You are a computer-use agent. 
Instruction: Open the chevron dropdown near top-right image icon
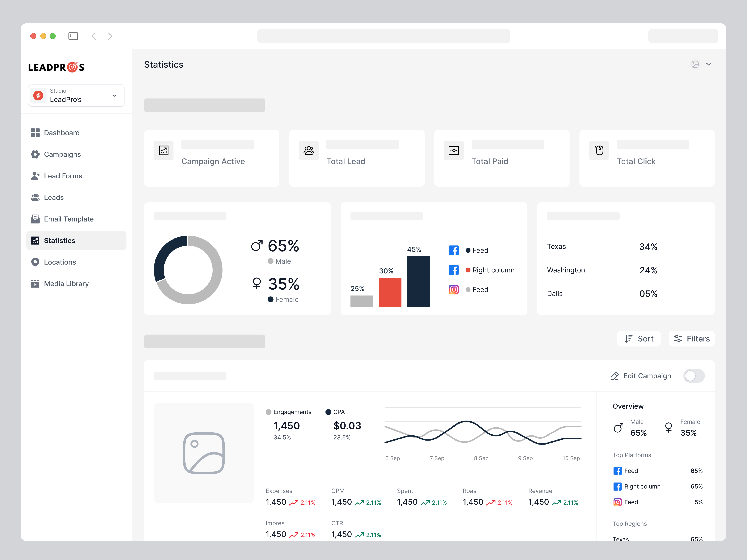[x=709, y=64]
